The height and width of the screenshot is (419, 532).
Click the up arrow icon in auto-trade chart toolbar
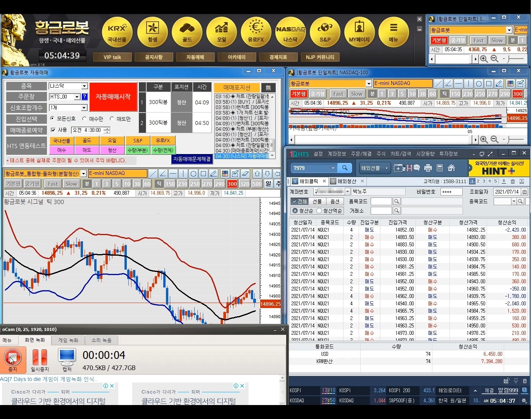coord(257,173)
